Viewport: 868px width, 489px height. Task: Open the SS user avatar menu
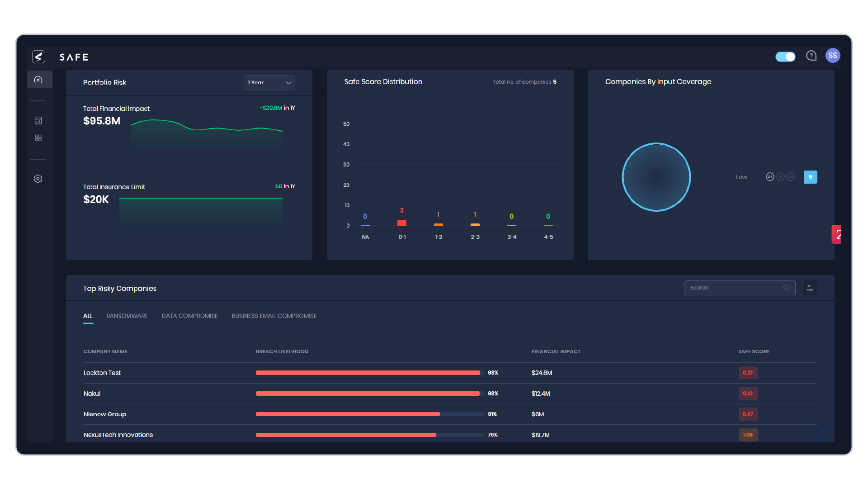point(833,56)
